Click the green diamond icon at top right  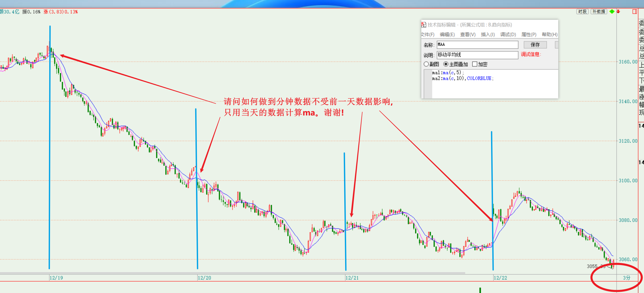click(x=612, y=12)
